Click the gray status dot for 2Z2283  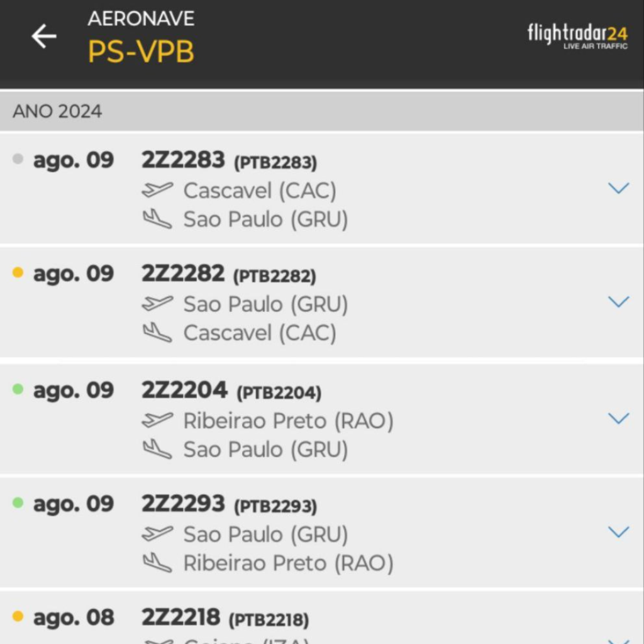(x=18, y=159)
